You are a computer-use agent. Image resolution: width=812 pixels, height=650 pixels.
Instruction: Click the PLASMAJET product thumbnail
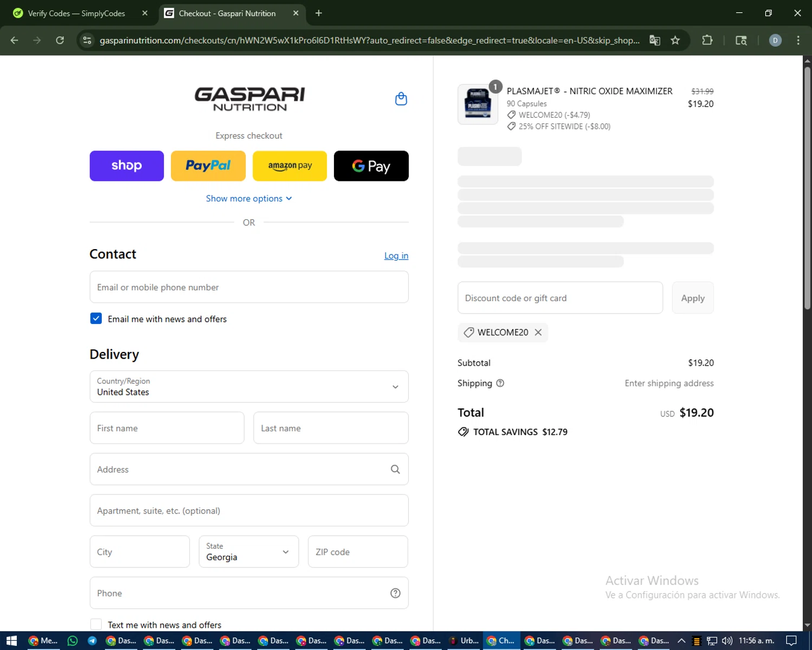click(478, 105)
